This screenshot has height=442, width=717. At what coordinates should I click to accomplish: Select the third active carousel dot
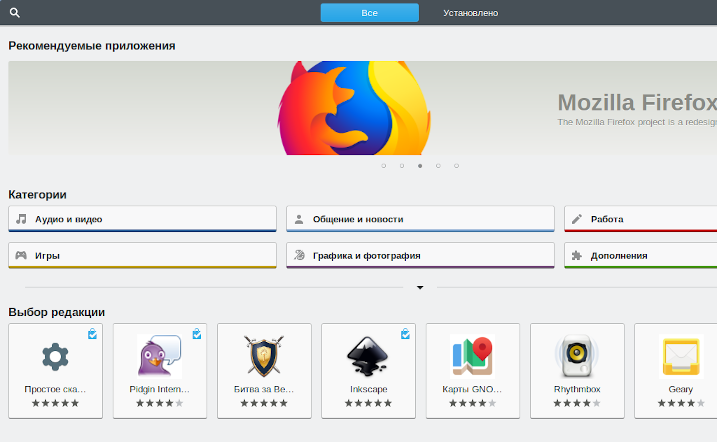(x=420, y=166)
